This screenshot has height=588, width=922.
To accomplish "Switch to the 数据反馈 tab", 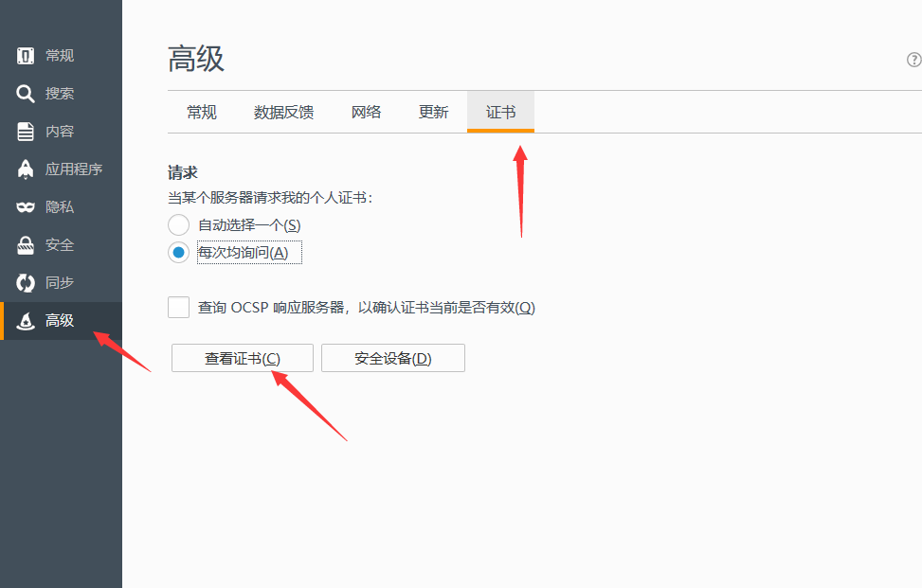I will 283,112.
